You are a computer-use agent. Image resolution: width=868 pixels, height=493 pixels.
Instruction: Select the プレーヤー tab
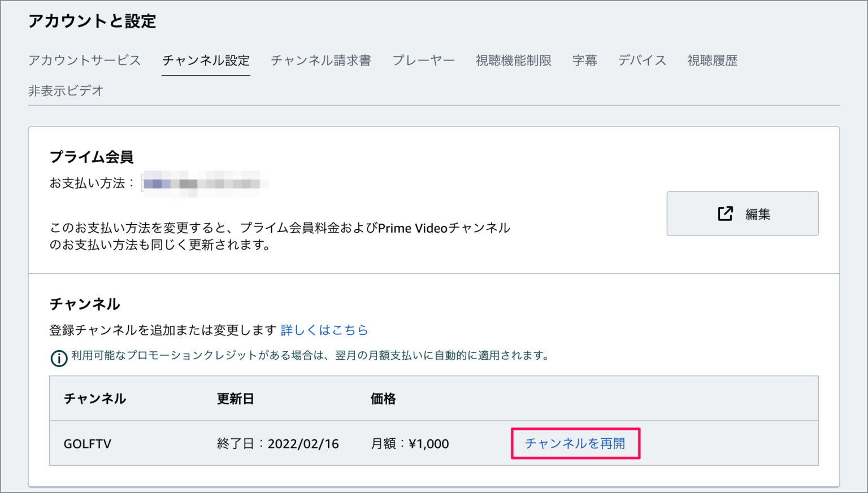click(x=423, y=60)
